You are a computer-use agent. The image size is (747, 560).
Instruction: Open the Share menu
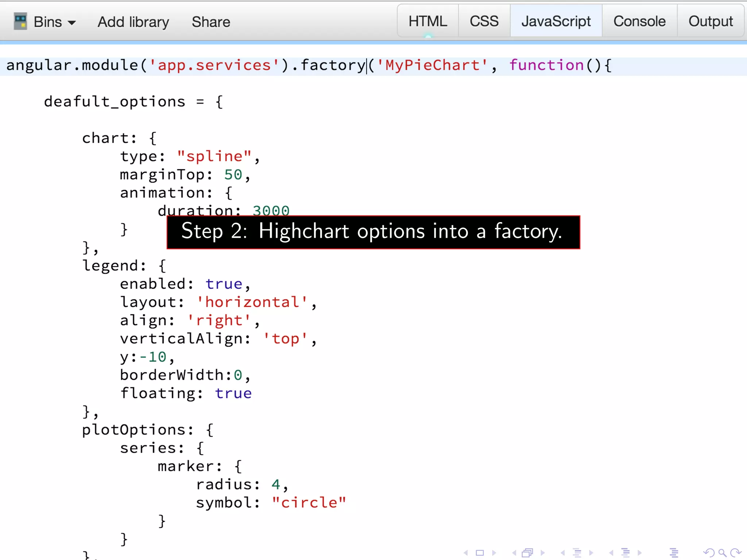click(x=211, y=22)
